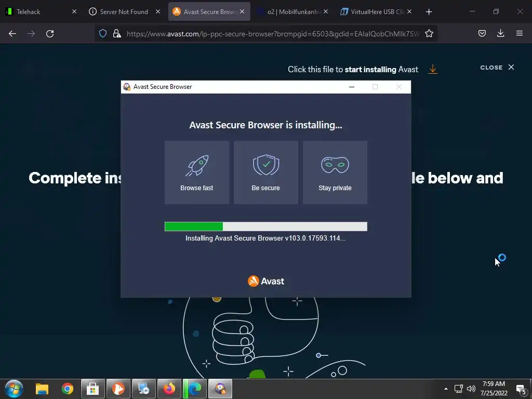Close the Telehack tab
Viewport: 532px width, 399px height.
pos(74,12)
